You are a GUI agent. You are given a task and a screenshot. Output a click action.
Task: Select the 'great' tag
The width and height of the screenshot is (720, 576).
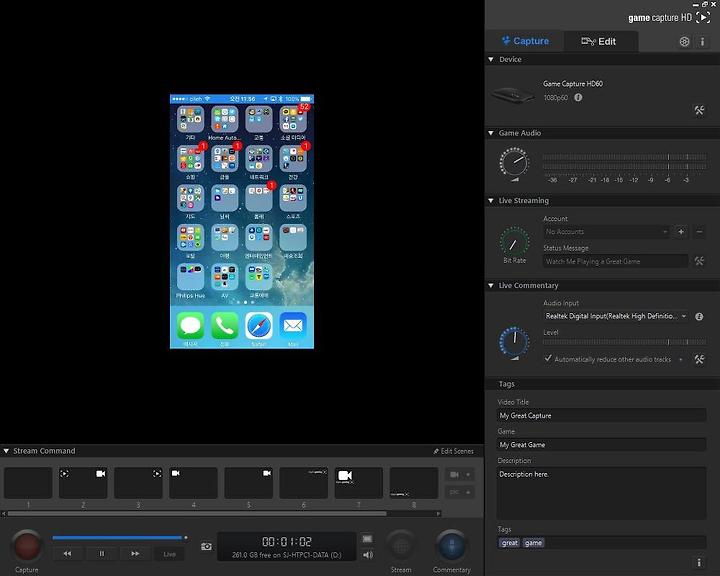[510, 543]
